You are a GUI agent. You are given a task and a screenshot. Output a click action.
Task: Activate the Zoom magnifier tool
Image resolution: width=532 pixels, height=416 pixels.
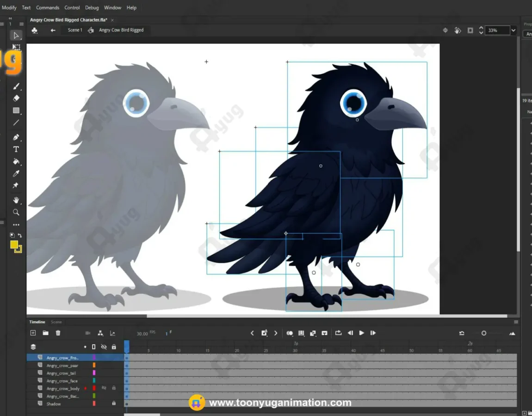pyautogui.click(x=16, y=212)
